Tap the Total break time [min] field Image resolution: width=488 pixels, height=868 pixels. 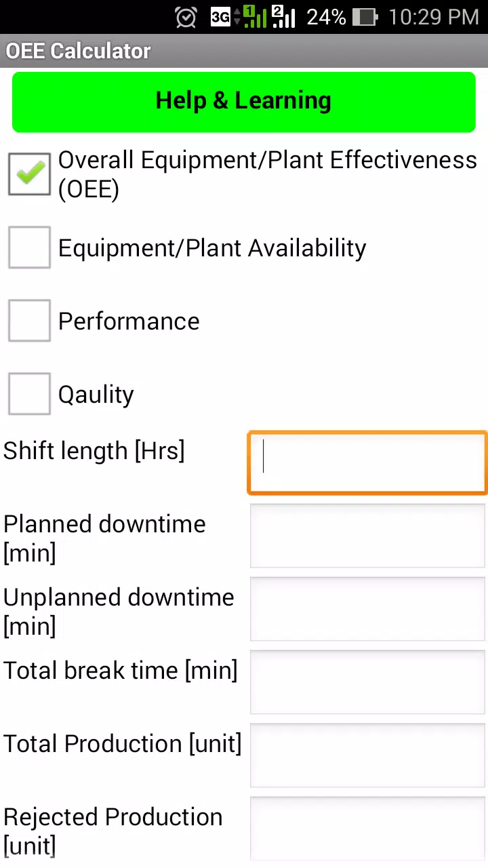367,682
